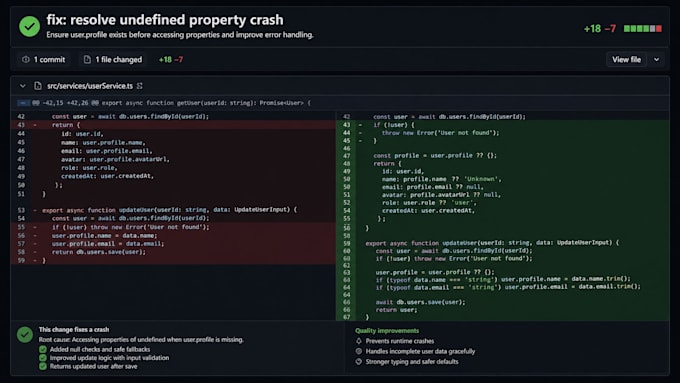
Task: Click the commit title 'fix: resolve undefined property crash'
Action: pyautogui.click(x=165, y=20)
